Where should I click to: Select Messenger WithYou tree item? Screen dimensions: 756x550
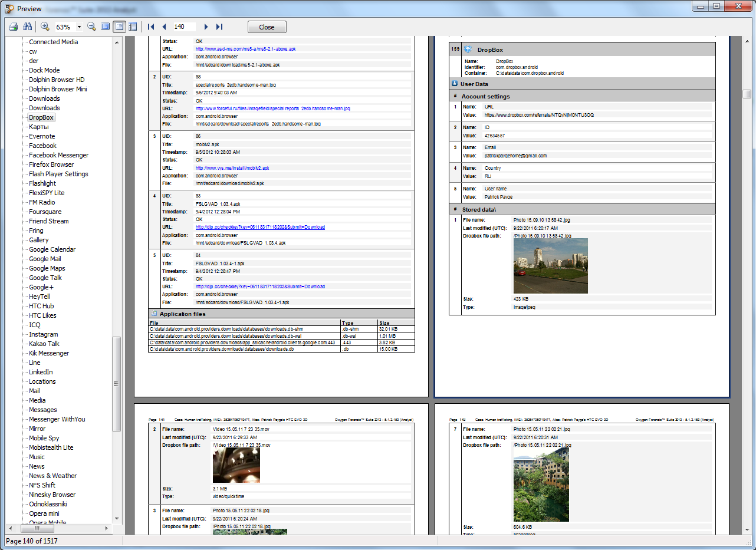point(57,419)
